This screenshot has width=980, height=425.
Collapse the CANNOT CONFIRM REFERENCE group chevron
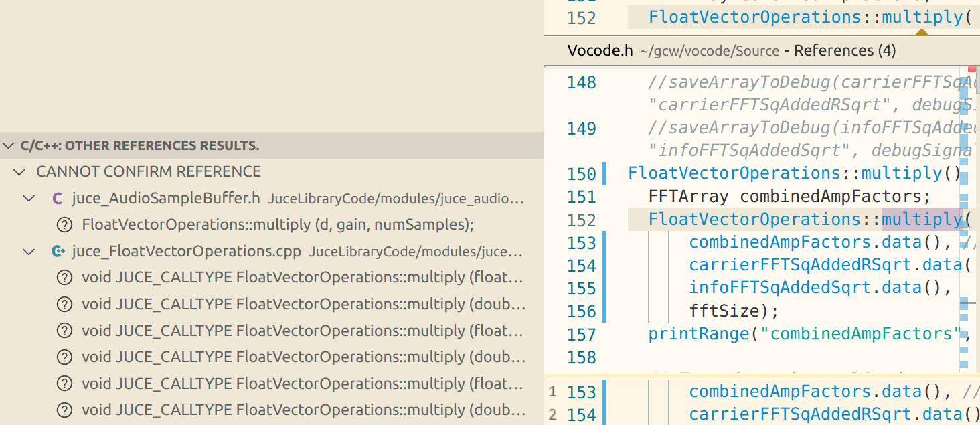[x=19, y=172]
